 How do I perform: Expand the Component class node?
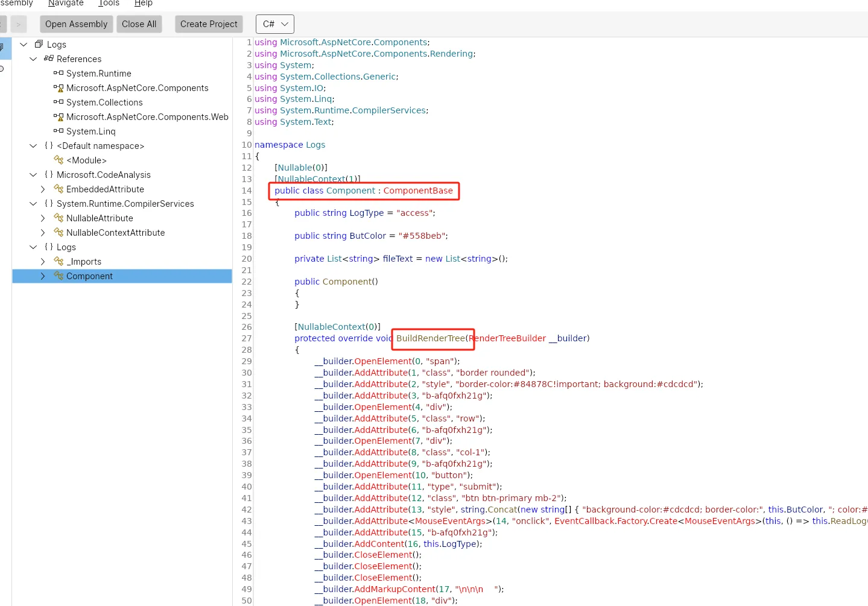pyautogui.click(x=43, y=276)
